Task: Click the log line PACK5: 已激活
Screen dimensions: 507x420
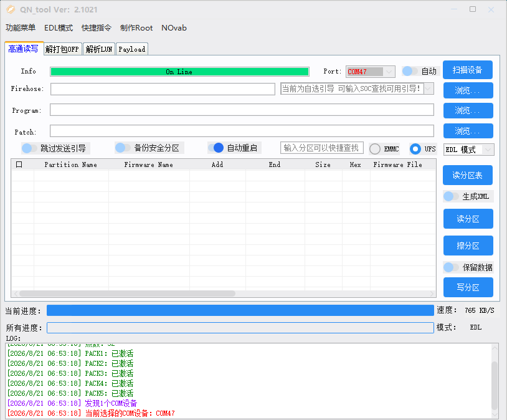Action: pos(70,393)
